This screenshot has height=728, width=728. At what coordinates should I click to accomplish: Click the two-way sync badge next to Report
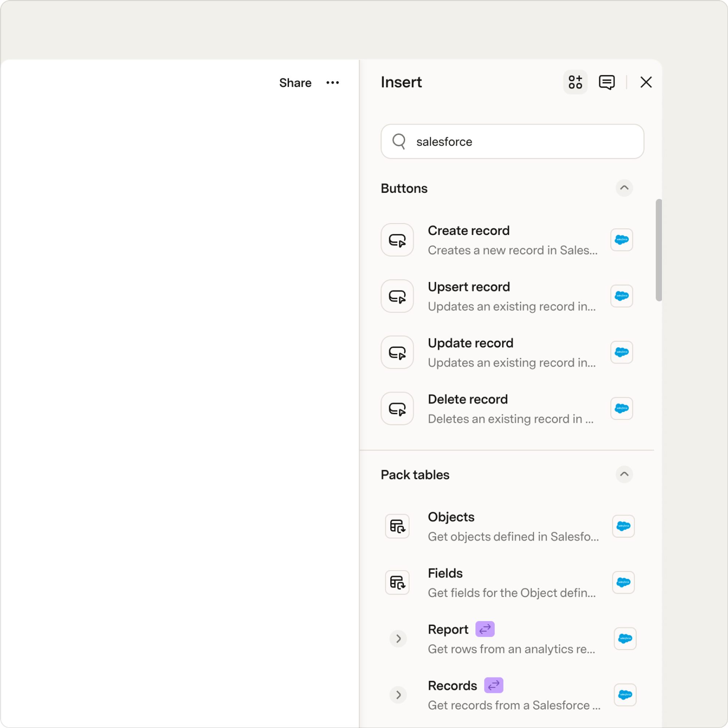point(484,629)
